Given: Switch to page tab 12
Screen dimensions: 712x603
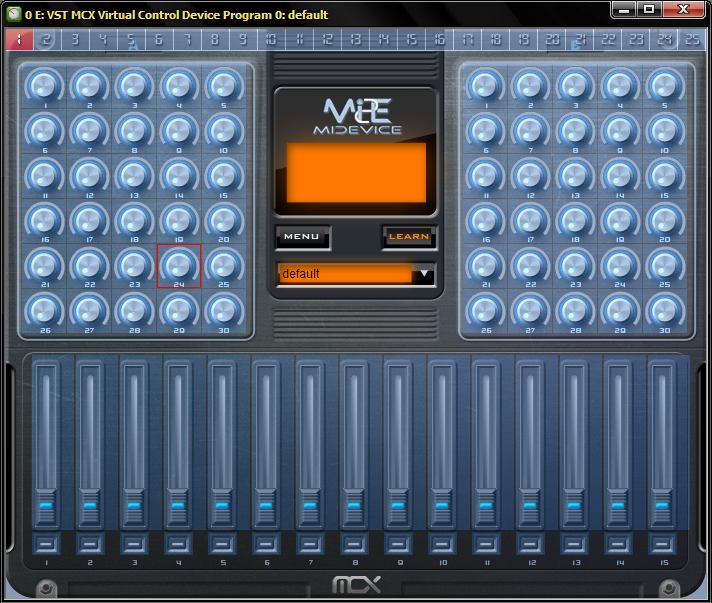Looking at the screenshot, I should 327,40.
